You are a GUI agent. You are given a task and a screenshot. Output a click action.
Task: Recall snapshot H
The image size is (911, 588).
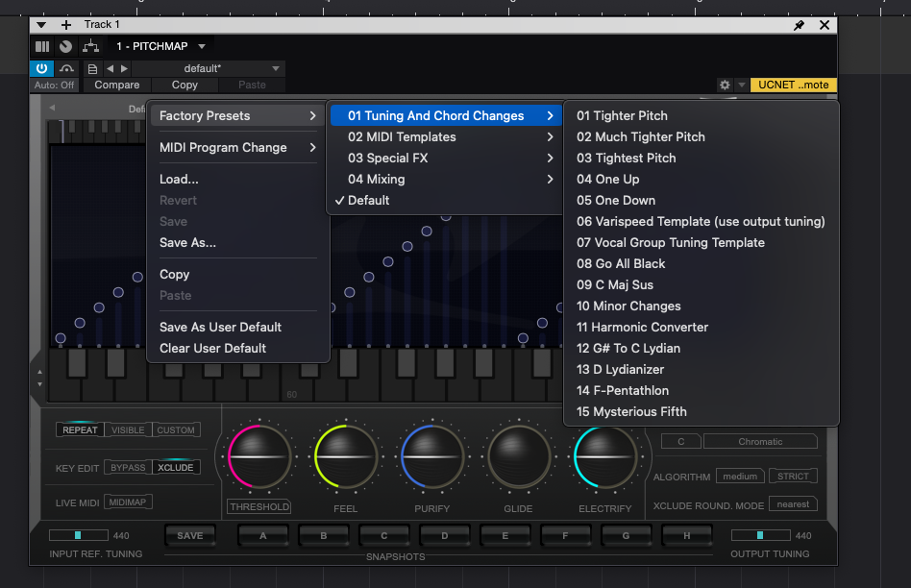(687, 536)
